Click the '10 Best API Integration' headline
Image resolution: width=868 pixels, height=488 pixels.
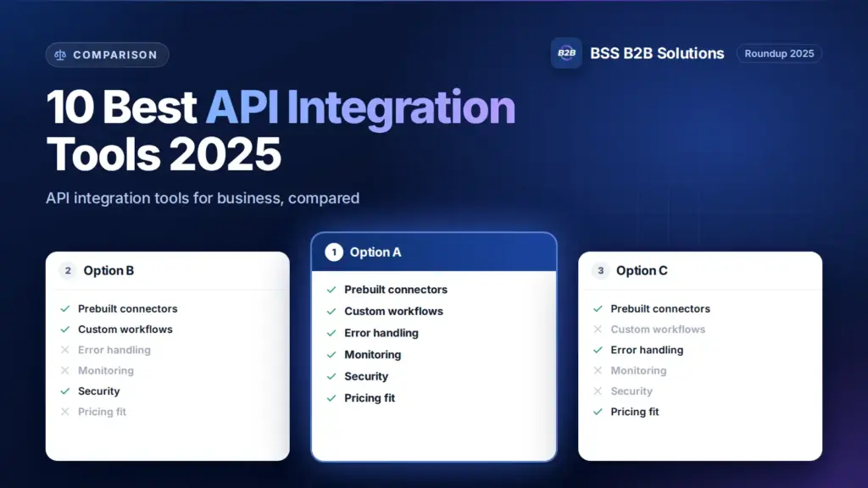[x=281, y=108]
